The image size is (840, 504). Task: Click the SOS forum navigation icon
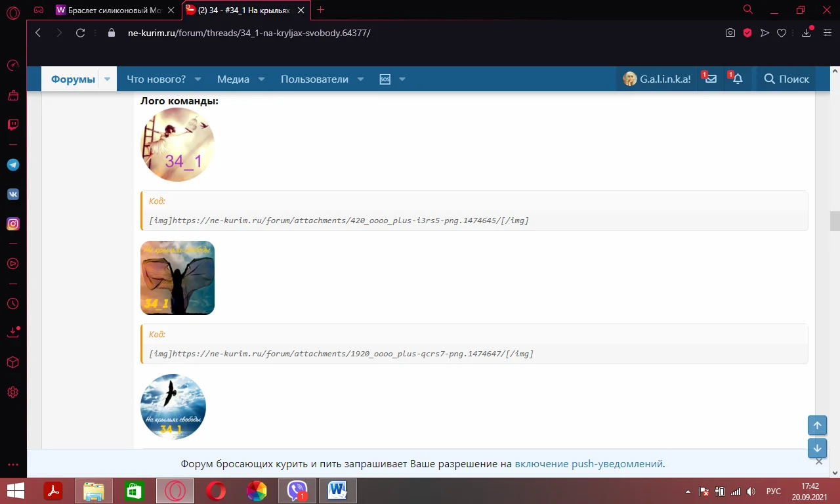point(385,79)
